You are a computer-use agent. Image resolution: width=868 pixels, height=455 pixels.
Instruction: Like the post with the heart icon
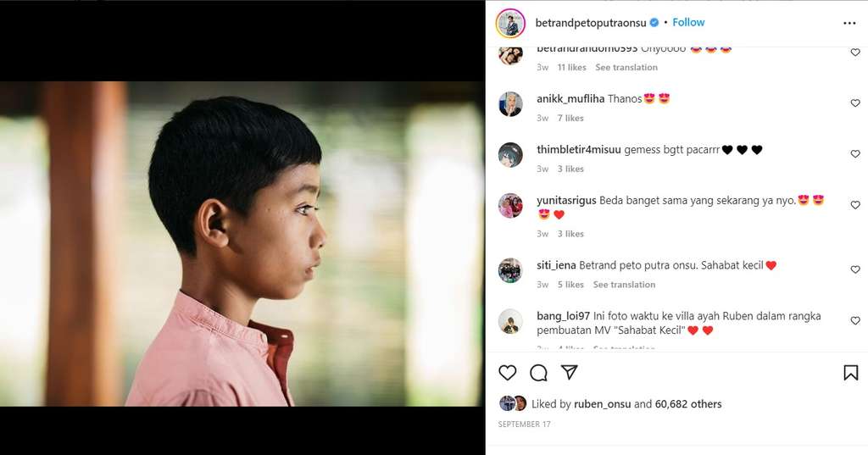508,373
